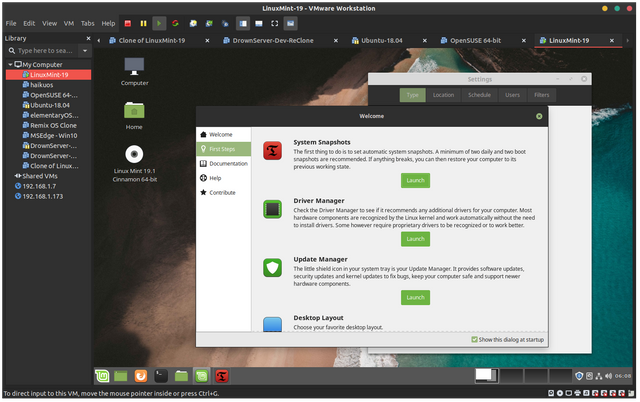Click the yellow pause/suspend toolbar icon
This screenshot has width=640, height=402.
point(143,23)
